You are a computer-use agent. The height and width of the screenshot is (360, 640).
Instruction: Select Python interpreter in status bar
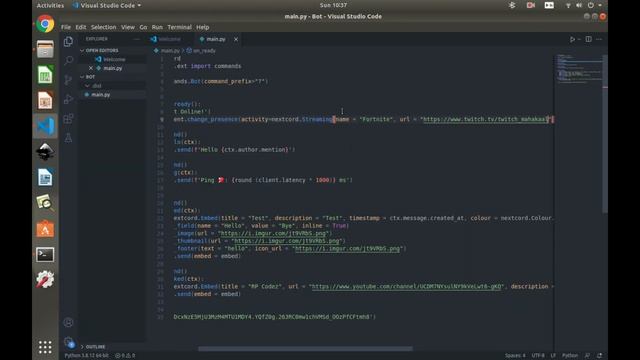[87, 356]
